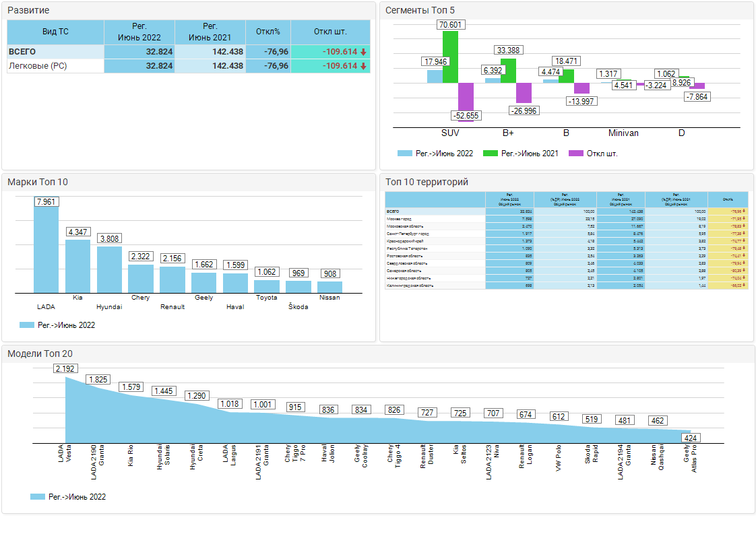Click the Топ 10 территорий panel title

point(426,182)
